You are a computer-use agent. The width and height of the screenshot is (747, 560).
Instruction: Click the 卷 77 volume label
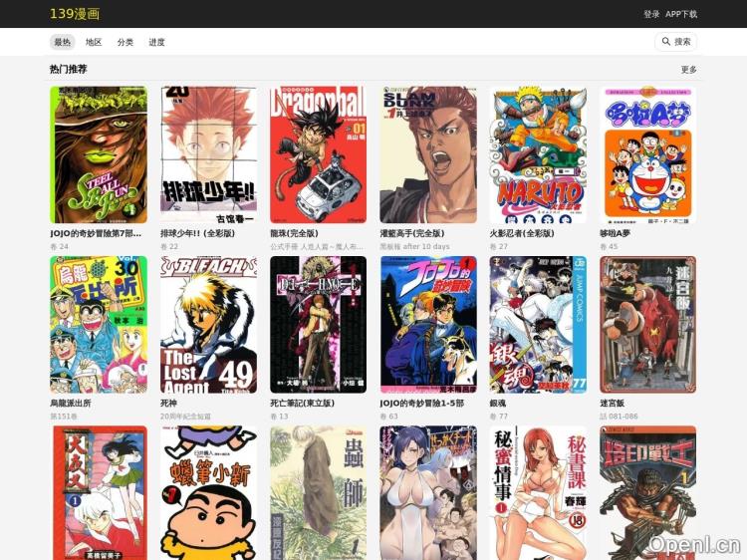499,417
